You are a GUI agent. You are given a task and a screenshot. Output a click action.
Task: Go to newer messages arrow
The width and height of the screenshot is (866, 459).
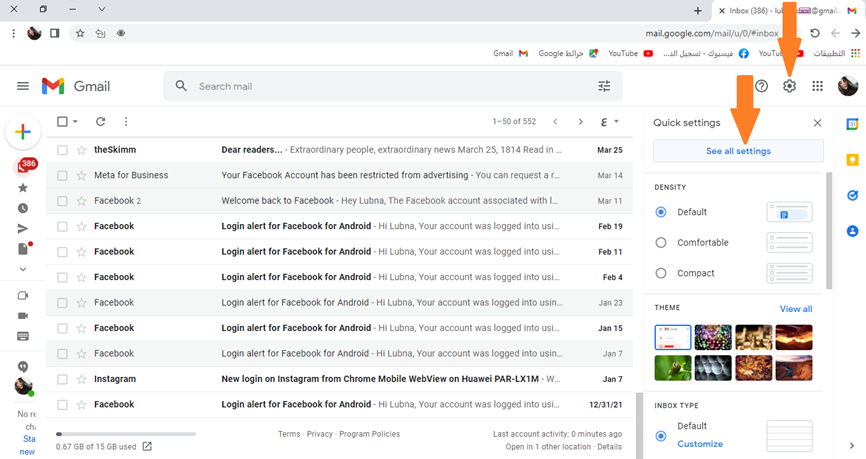click(555, 122)
